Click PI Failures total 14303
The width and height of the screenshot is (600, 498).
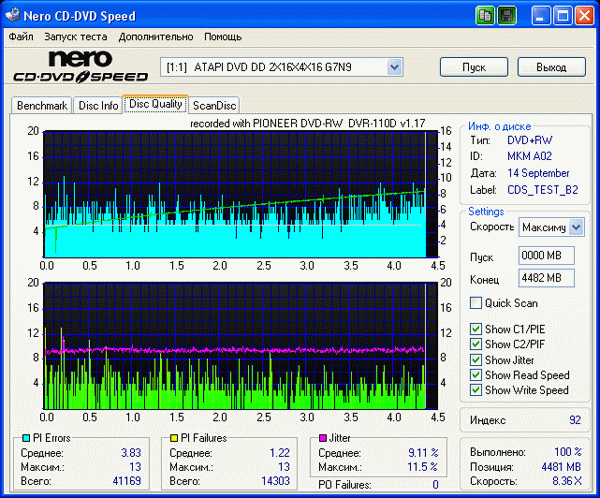(x=275, y=480)
